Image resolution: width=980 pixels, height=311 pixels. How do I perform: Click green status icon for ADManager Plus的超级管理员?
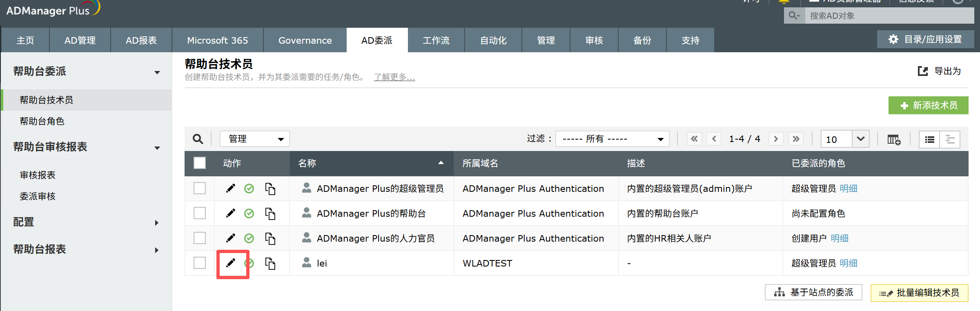click(x=249, y=189)
